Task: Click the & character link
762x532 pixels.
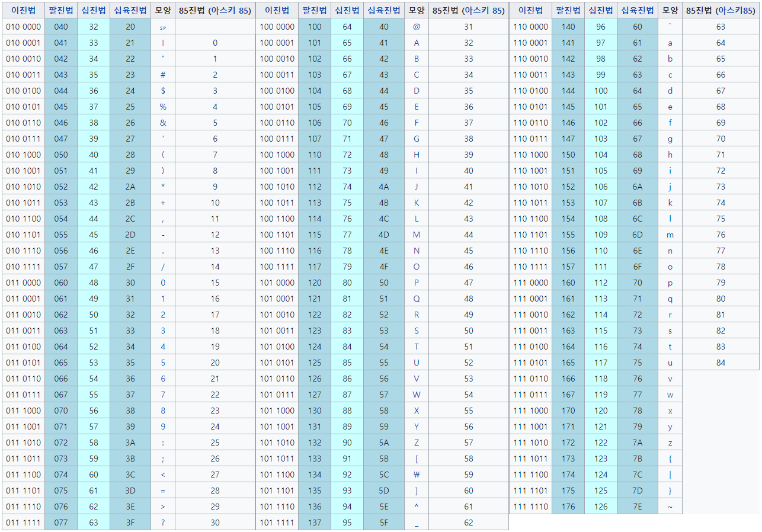Action: click(x=163, y=123)
